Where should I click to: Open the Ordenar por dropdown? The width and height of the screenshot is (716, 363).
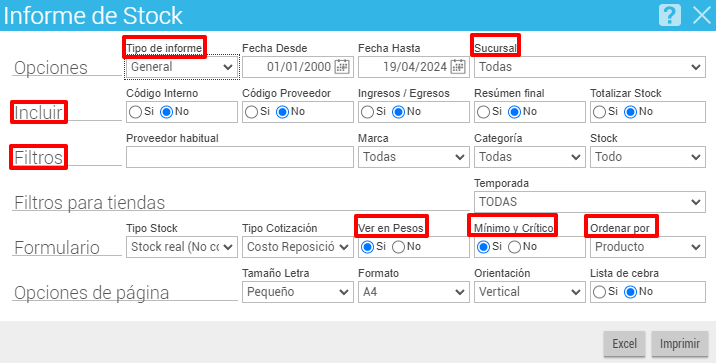pyautogui.click(x=648, y=247)
